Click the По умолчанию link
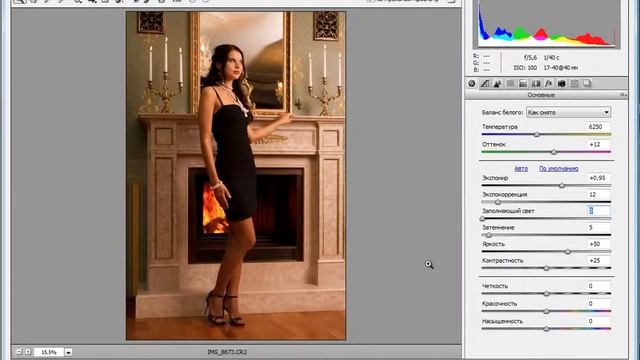This screenshot has width=640, height=360. coord(558,169)
